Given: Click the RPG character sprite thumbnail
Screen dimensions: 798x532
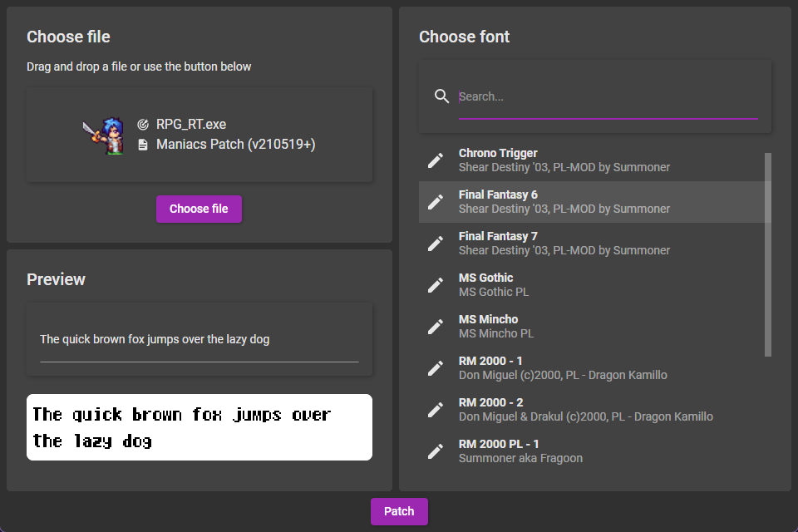Looking at the screenshot, I should [104, 135].
